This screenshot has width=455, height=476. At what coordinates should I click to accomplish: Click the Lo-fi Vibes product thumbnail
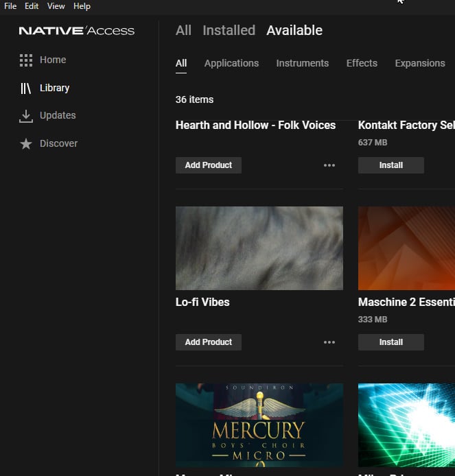259,248
